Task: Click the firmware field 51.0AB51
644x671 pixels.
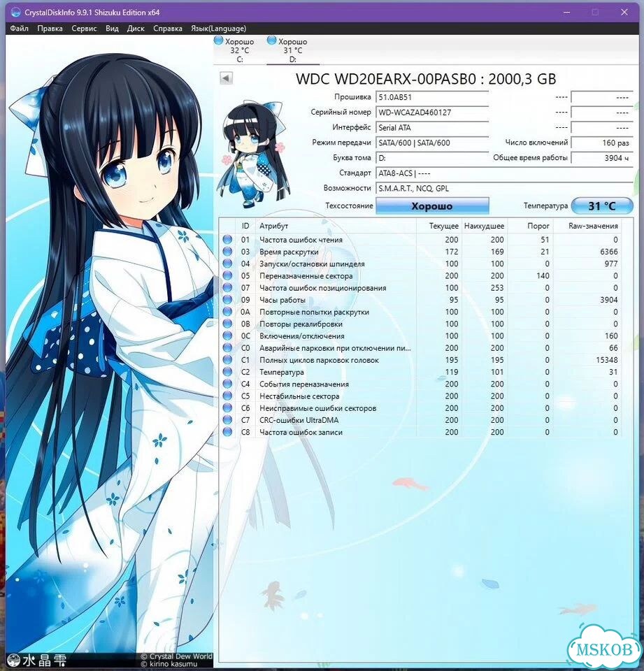Action: [x=432, y=97]
